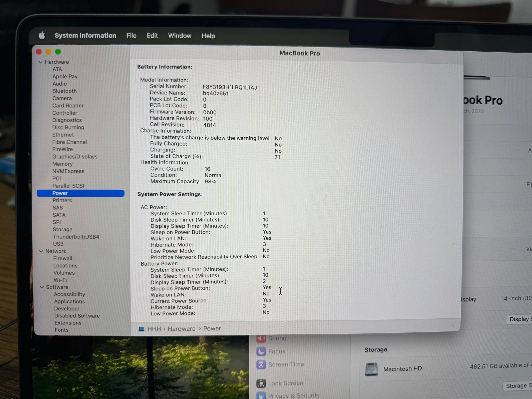Open Focus in System Settings sidebar
This screenshot has width=532, height=399.
coord(271,351)
